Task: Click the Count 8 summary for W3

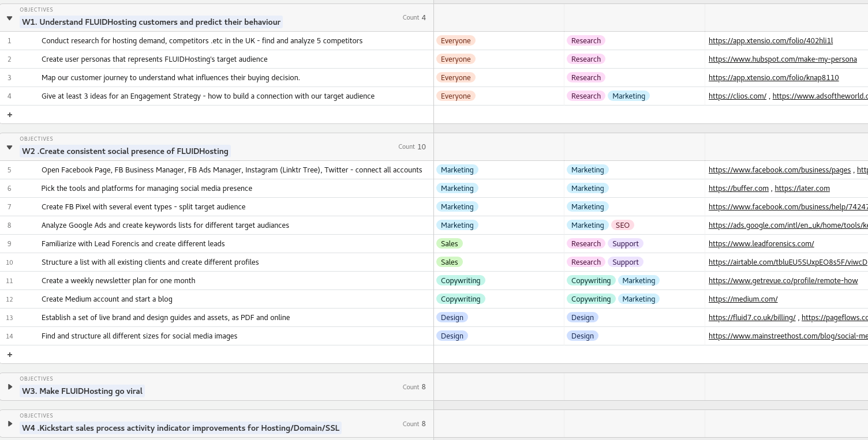Action: pyautogui.click(x=414, y=387)
